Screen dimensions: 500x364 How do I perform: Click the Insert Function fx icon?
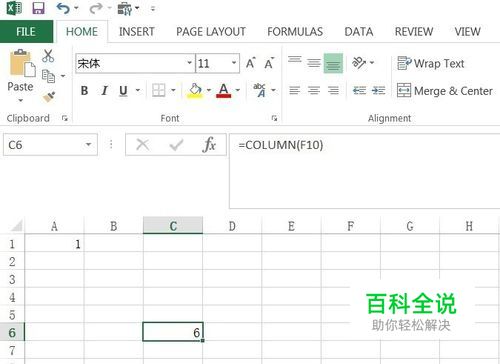click(209, 145)
